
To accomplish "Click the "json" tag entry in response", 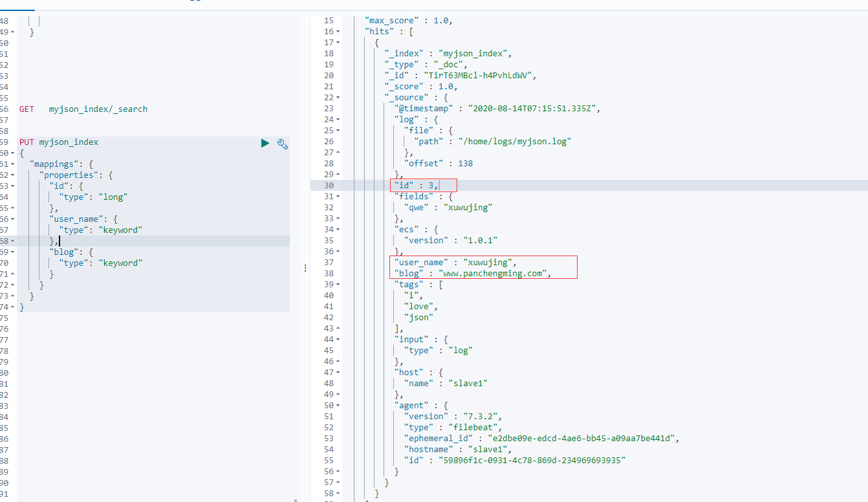I will point(418,318).
